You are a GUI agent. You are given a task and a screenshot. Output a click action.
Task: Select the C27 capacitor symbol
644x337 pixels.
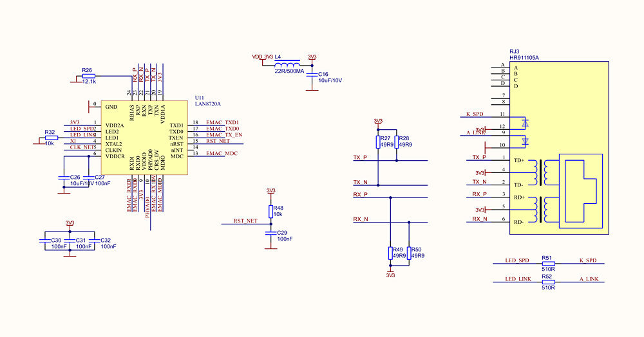(88, 178)
